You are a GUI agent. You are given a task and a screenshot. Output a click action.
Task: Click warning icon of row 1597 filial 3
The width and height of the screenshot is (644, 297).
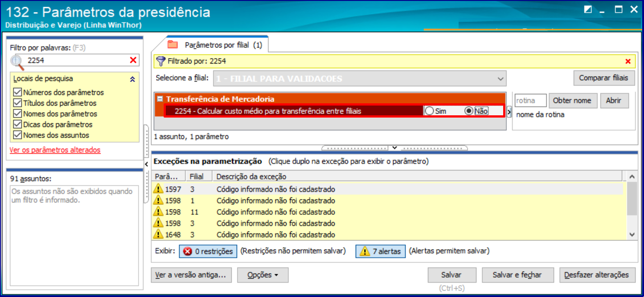click(x=158, y=189)
